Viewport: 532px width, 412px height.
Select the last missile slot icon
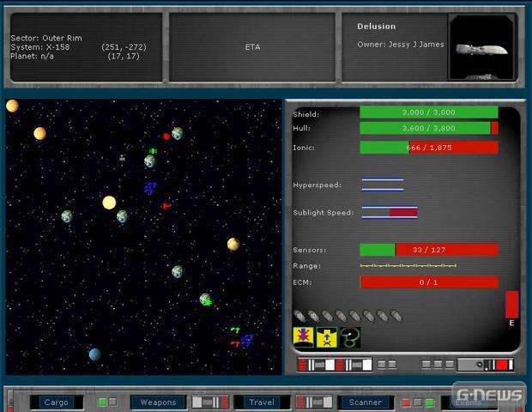(396, 316)
